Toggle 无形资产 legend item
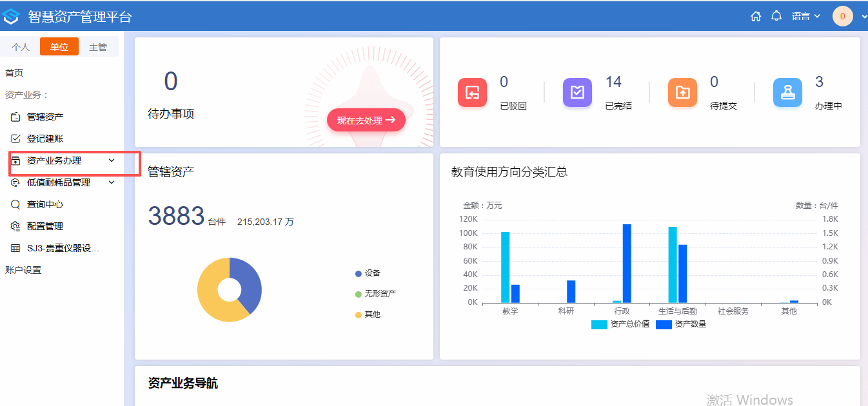Screen dimensions: 868x406 point(375,294)
